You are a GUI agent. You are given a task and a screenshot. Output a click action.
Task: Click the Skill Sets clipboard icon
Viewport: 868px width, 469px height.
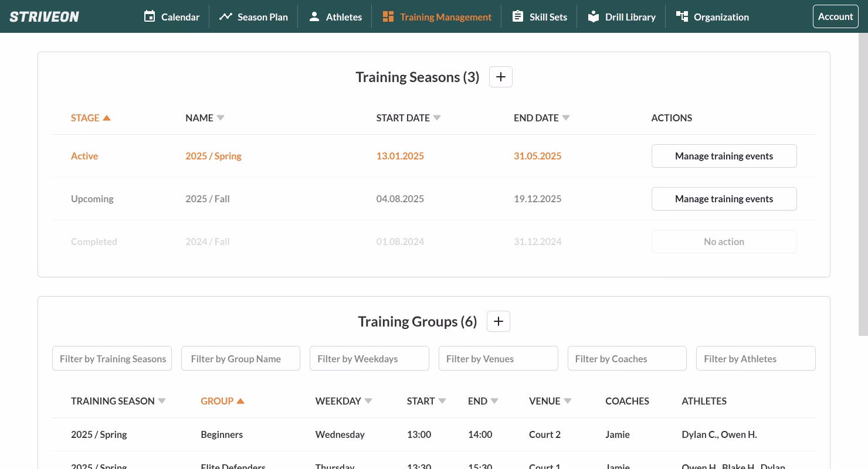(x=517, y=16)
